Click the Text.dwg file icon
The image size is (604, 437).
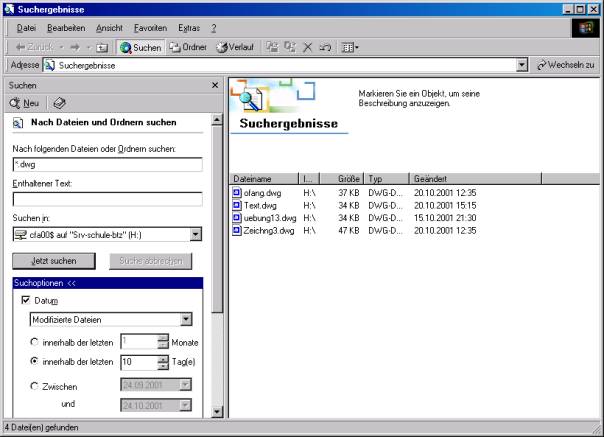237,205
